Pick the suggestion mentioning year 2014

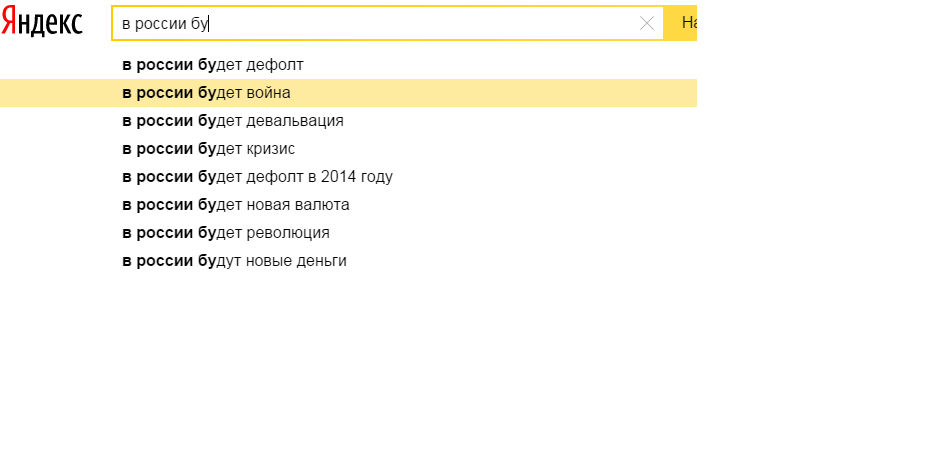[x=257, y=177]
